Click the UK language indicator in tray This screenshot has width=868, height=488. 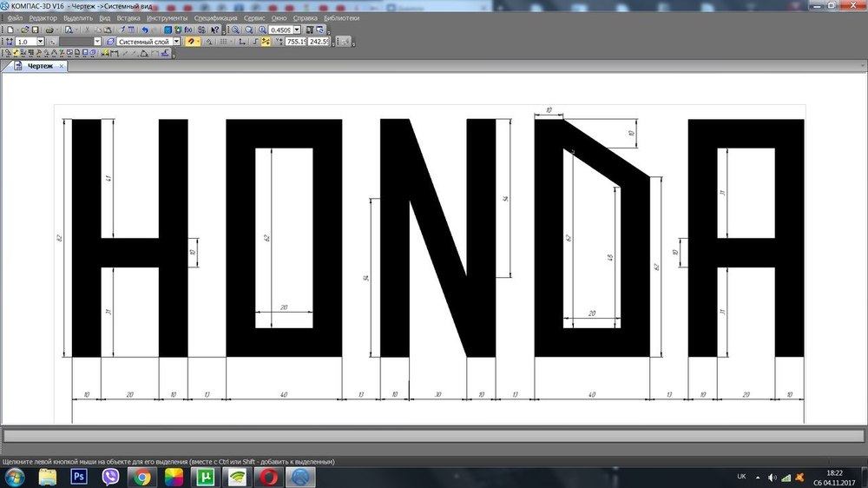click(740, 477)
